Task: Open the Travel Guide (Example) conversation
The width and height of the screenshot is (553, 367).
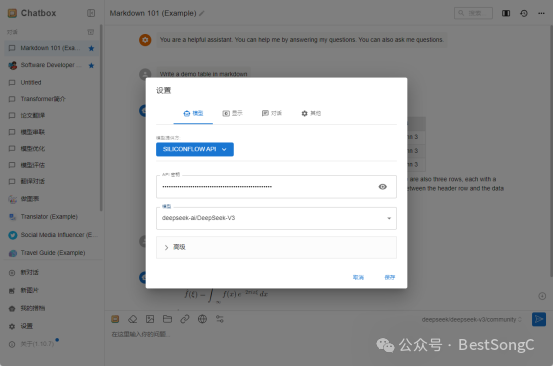Action: (51, 253)
